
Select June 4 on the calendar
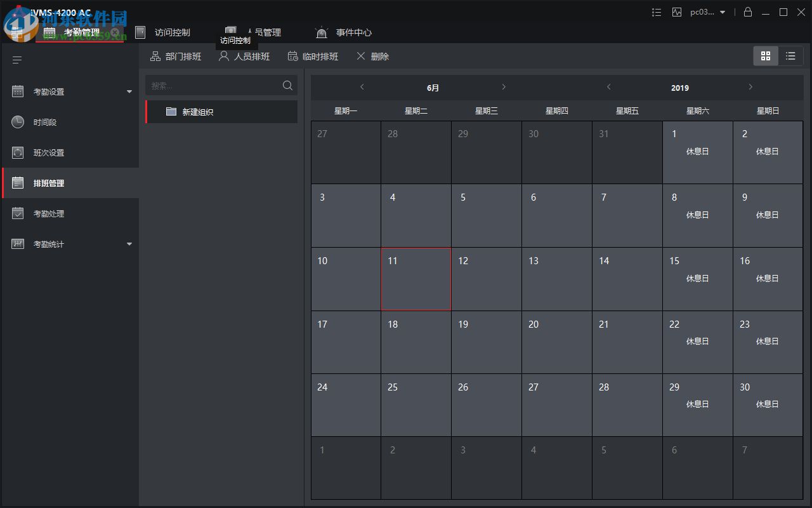click(416, 216)
